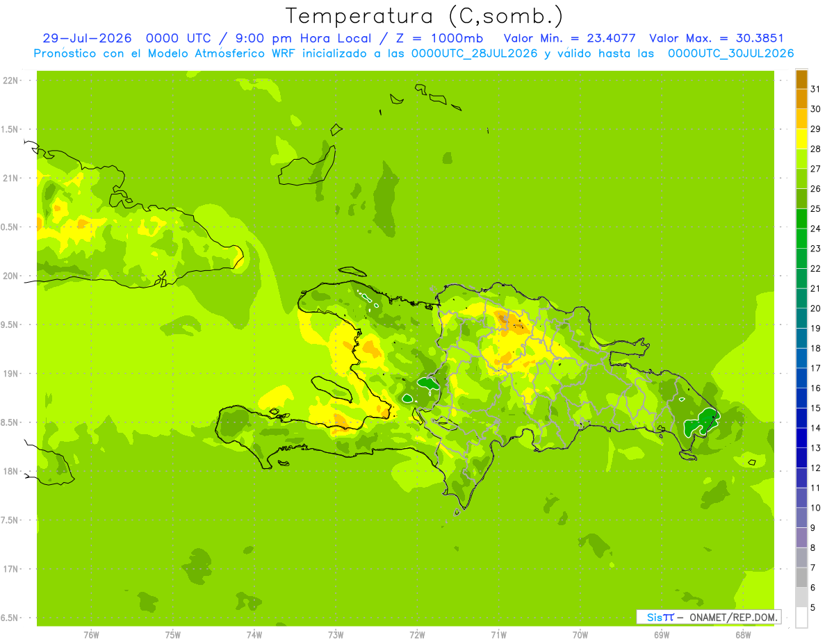The height and width of the screenshot is (644, 834).
Task: Click the '76W' longitude axis label
Action: (91, 634)
